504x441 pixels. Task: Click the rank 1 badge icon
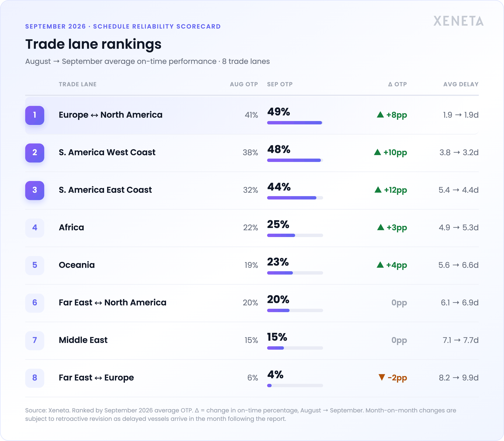coord(35,115)
